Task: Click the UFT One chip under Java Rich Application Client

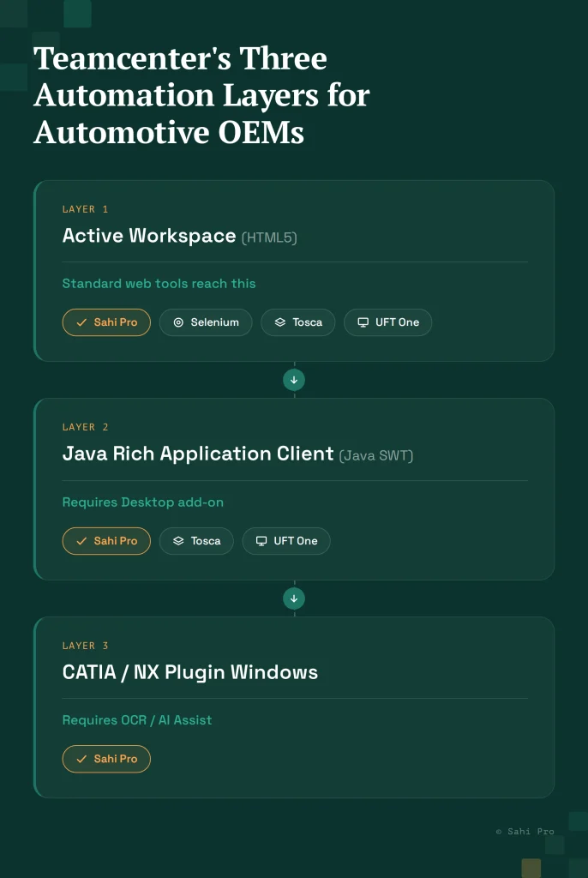Action: coord(286,541)
